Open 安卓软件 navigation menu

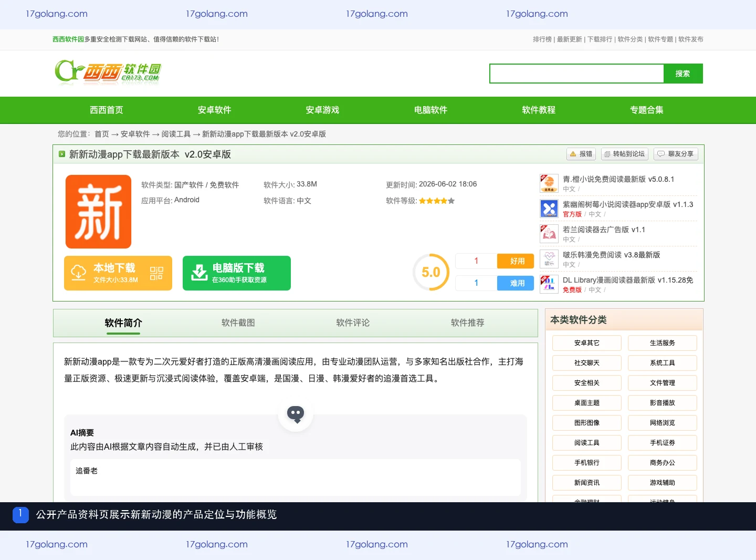[x=214, y=110]
